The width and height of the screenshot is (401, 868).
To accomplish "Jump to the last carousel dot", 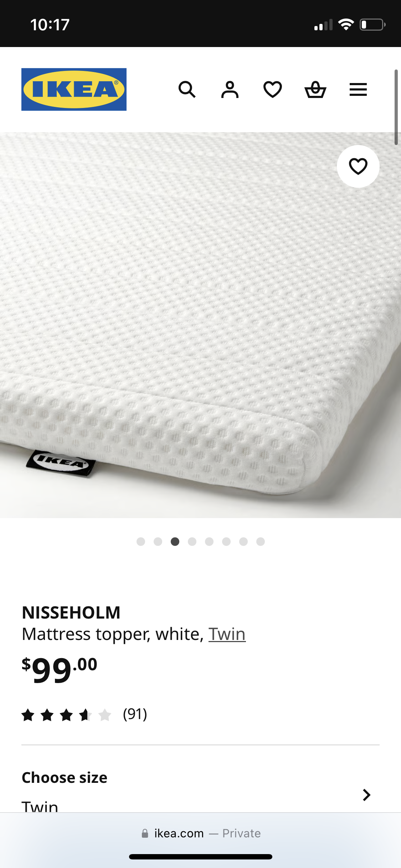I will 261,542.
